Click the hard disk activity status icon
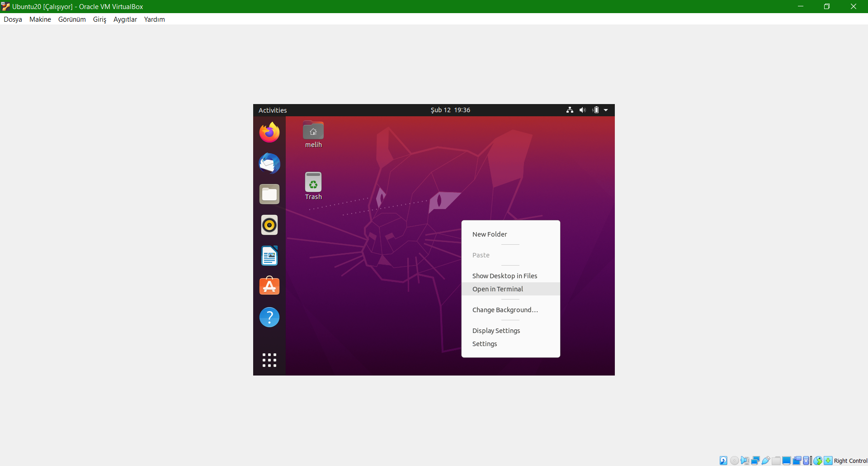 click(723, 461)
